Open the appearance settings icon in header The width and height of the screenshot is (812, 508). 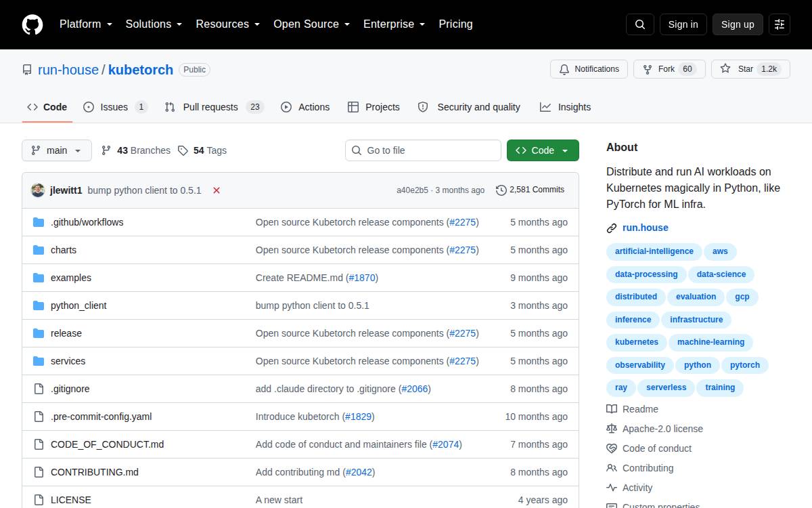[x=780, y=24]
